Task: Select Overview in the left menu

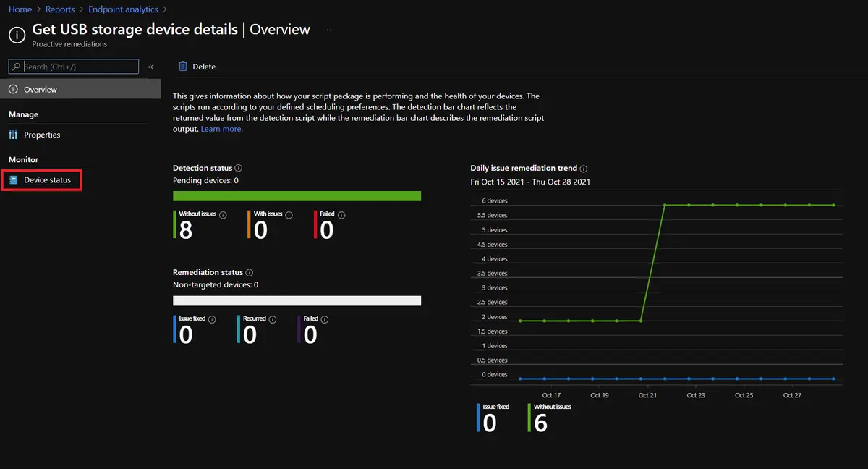Action: 41,90
